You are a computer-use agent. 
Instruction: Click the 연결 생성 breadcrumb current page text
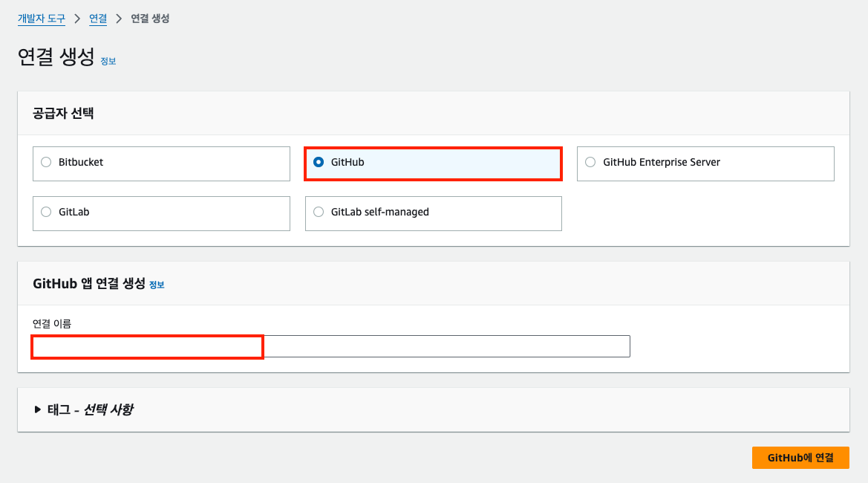coord(150,19)
